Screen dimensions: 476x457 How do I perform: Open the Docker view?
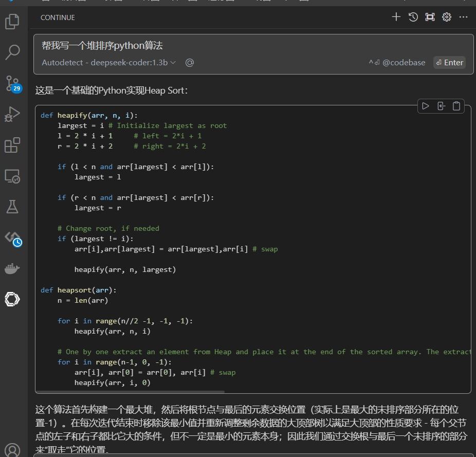[x=12, y=268]
